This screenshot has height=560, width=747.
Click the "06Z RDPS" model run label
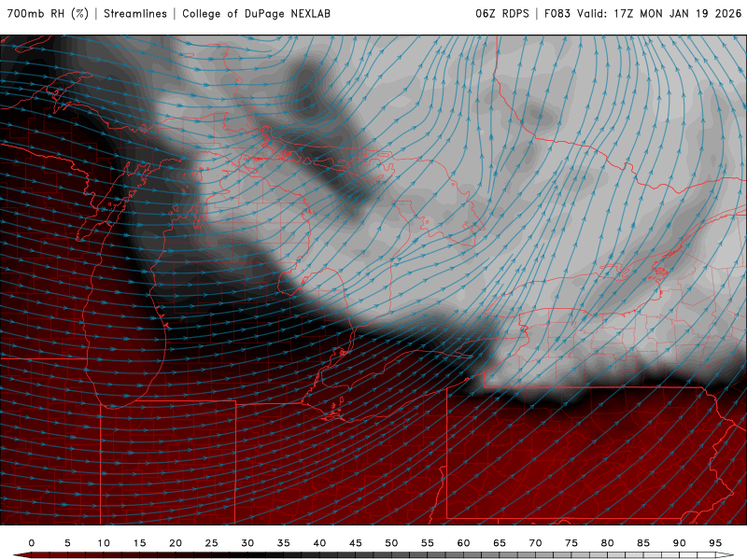pos(502,13)
